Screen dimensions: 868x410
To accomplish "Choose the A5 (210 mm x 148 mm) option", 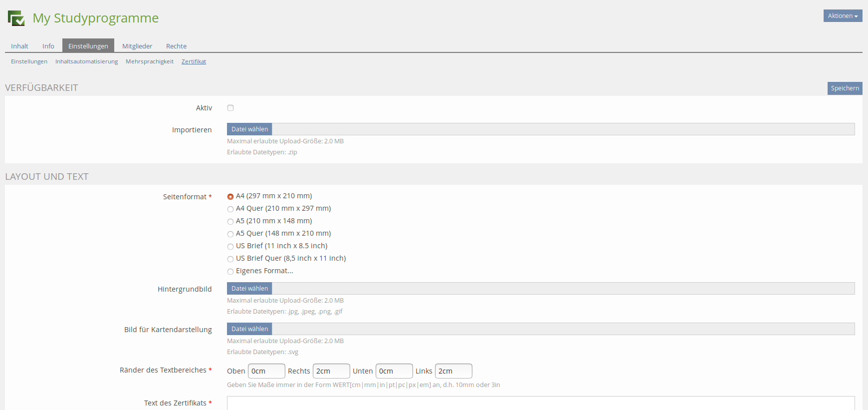I will click(230, 222).
